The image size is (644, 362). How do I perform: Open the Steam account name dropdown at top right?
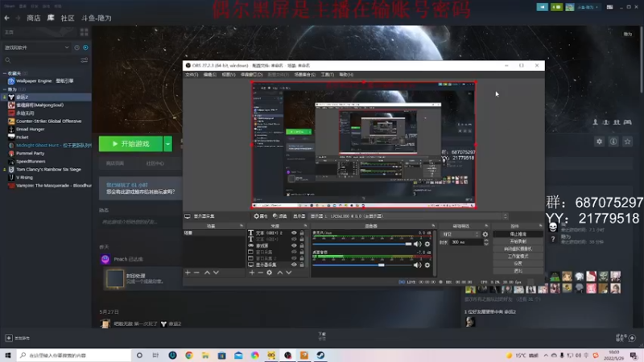pos(588,7)
